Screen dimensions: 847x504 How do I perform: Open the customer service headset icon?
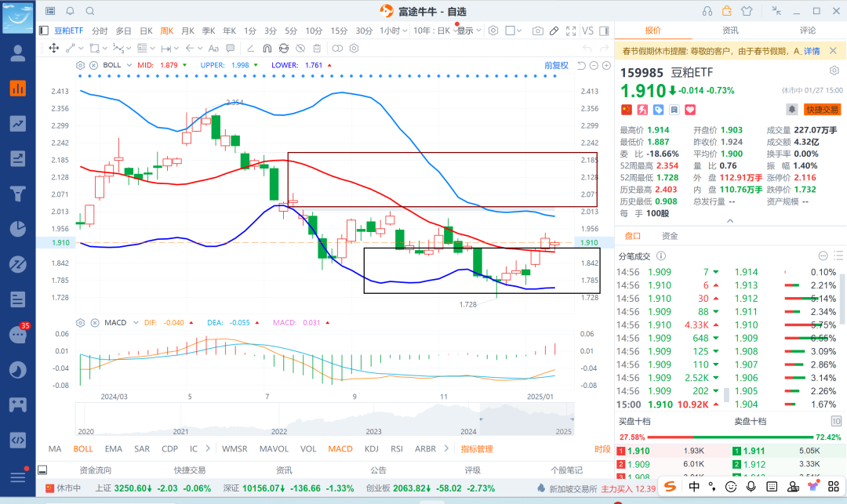(x=707, y=11)
